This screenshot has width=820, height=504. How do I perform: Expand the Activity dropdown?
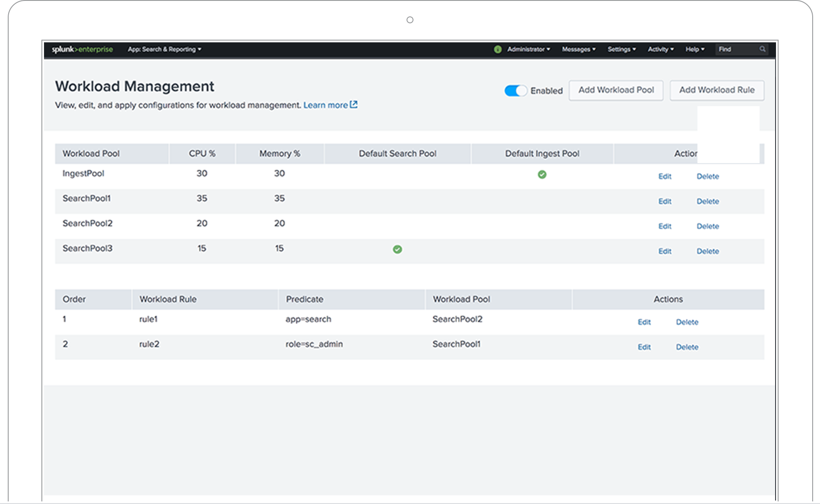[660, 49]
